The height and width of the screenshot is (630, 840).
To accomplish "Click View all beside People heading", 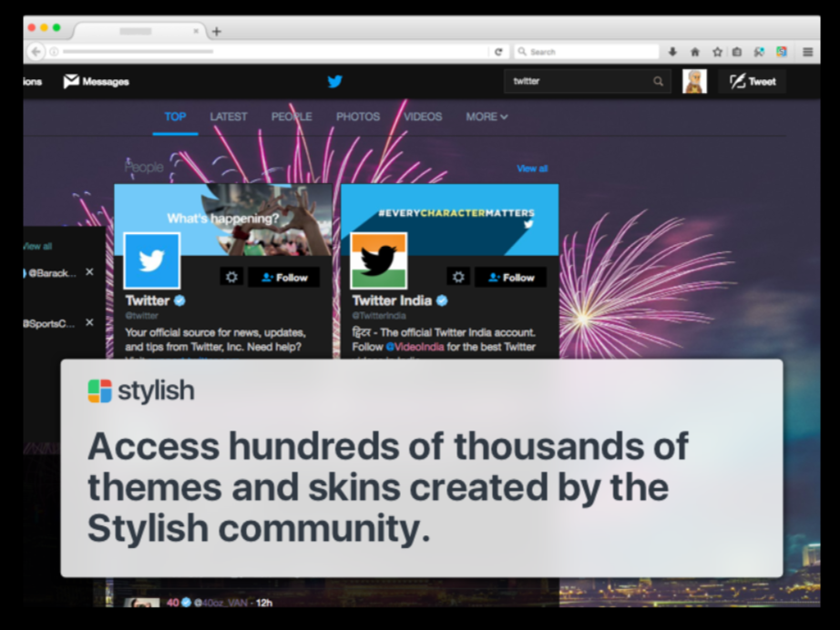I will pos(532,168).
